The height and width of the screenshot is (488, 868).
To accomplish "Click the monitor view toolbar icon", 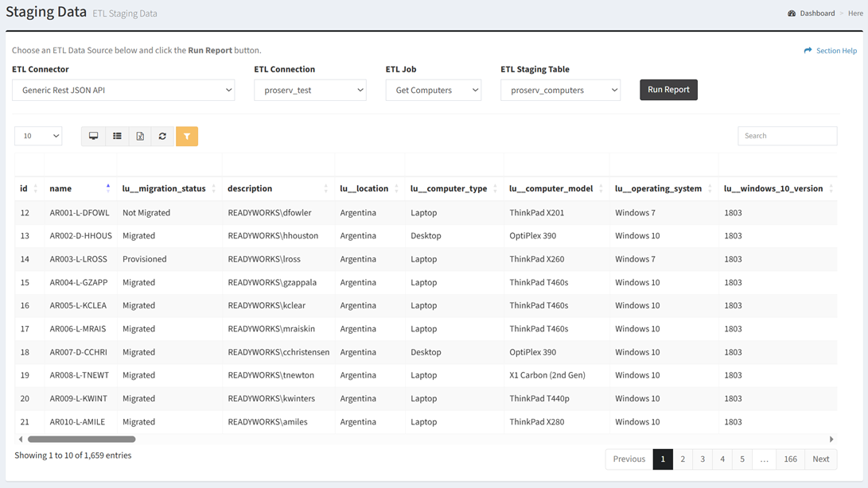I will coord(94,136).
